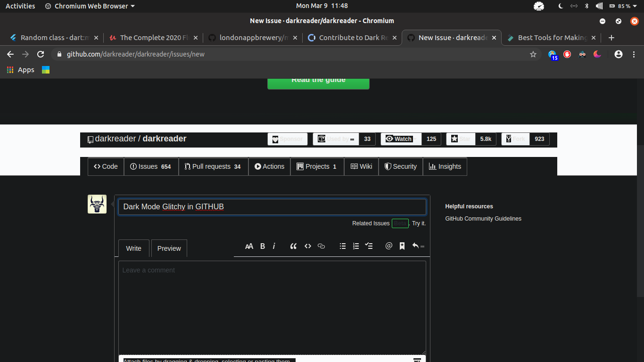This screenshot has height=362, width=644.
Task: Click the user avatar thumbnail beside title
Action: tap(97, 204)
